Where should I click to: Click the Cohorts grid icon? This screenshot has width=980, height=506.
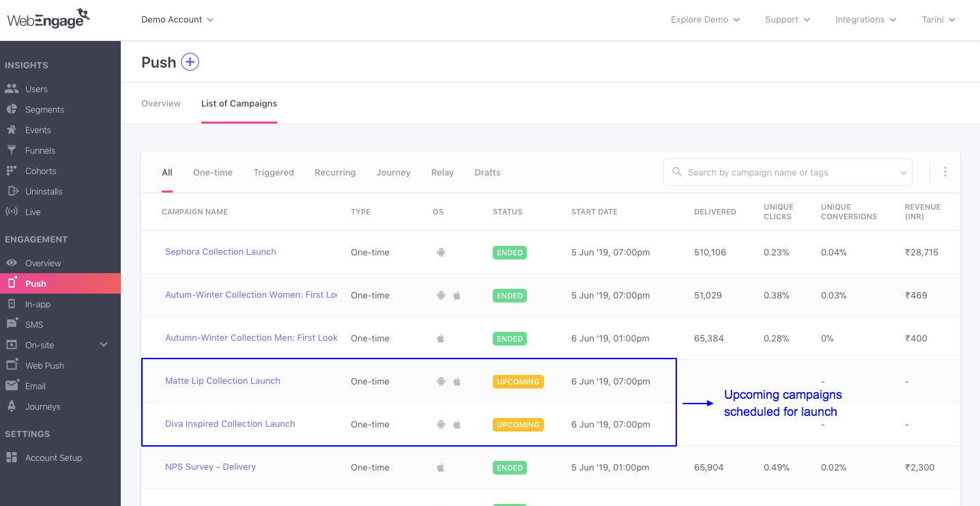(11, 171)
